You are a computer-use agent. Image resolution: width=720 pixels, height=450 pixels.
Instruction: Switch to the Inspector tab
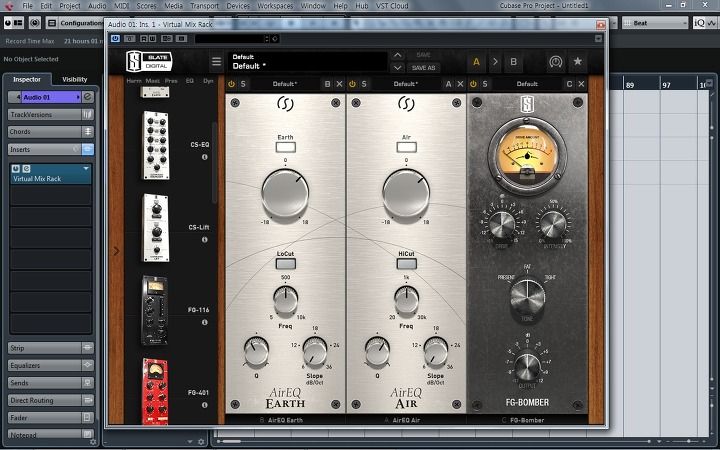click(27, 79)
